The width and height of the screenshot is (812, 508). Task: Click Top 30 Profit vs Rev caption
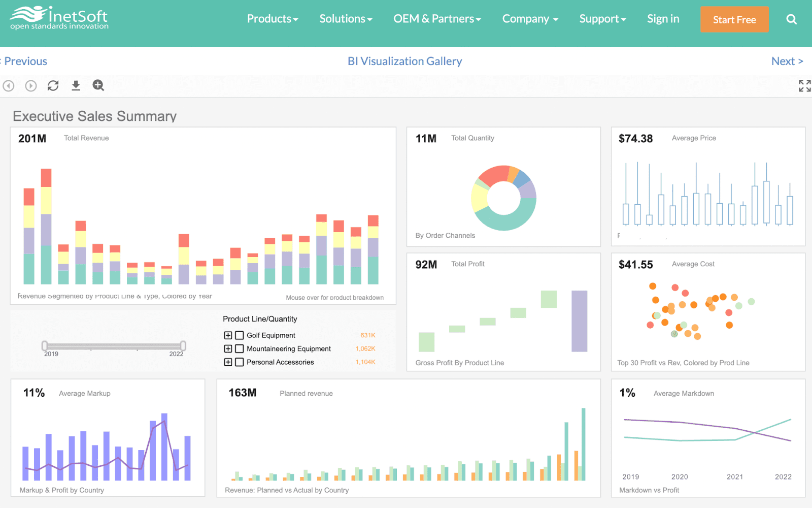click(x=683, y=363)
